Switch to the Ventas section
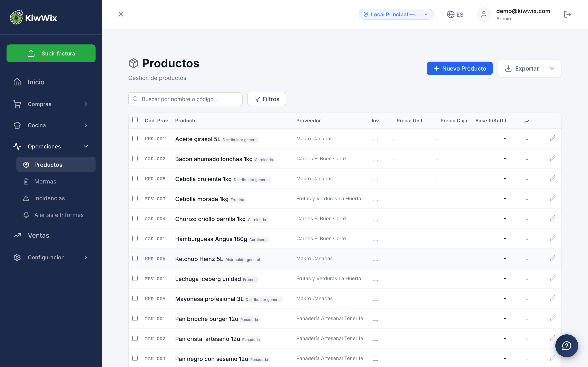Screen dimensions: 588x367 [38, 235]
